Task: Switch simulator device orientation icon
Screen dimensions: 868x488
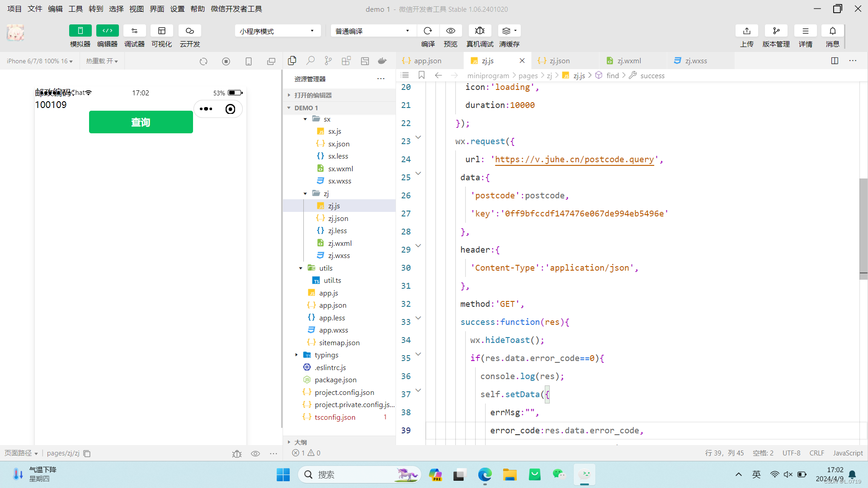Action: tap(249, 61)
